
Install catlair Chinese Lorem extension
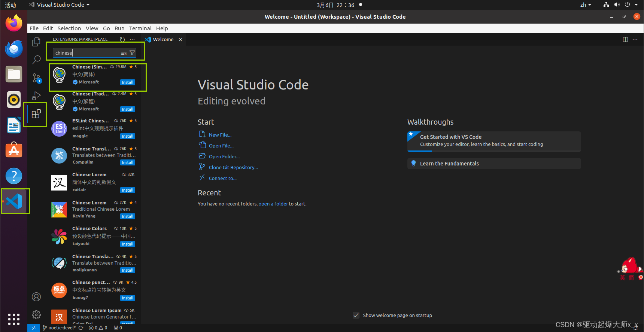pos(128,190)
